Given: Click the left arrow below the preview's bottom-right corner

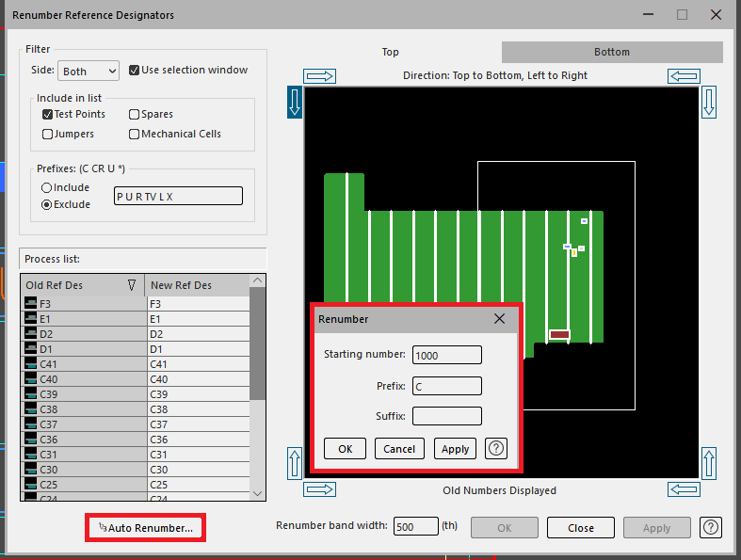Looking at the screenshot, I should pyautogui.click(x=683, y=489).
